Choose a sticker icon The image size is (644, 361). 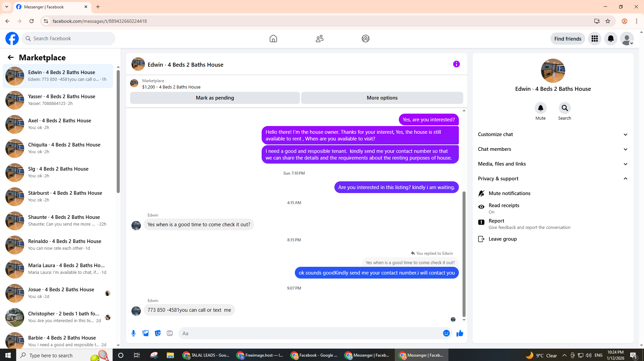click(x=158, y=333)
